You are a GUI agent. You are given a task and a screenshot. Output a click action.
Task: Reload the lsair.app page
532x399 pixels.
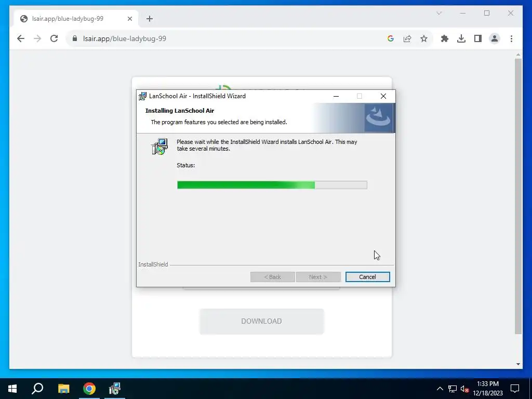[x=54, y=38]
